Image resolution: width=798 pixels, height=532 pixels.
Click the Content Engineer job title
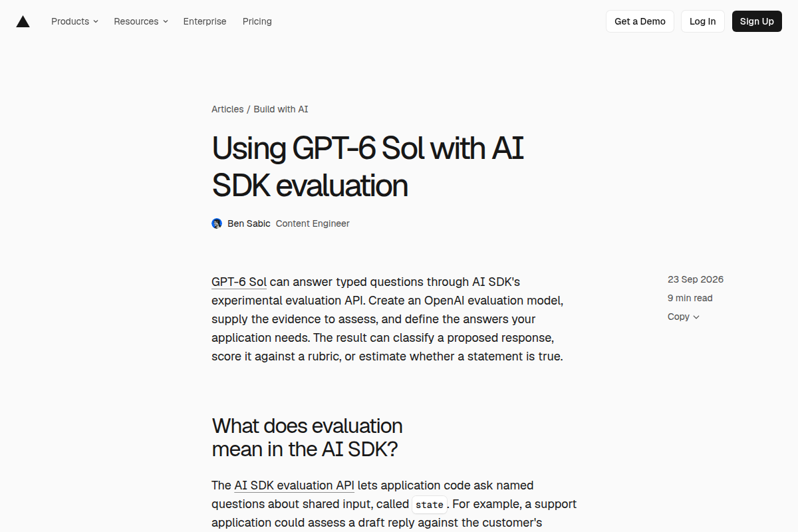click(313, 223)
